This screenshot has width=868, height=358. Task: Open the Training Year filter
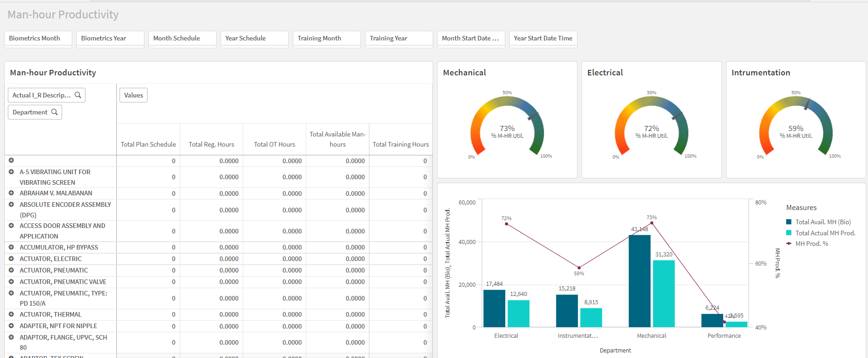[x=399, y=39]
